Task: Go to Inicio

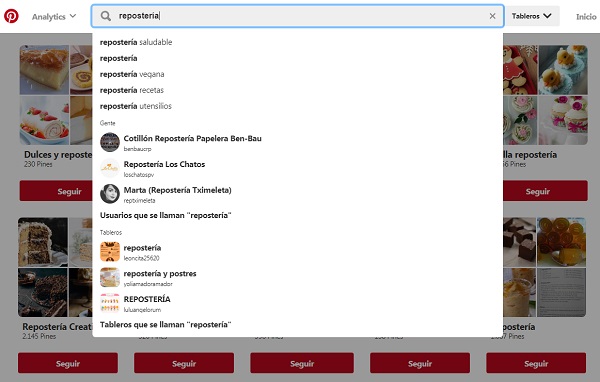Action: [x=586, y=16]
